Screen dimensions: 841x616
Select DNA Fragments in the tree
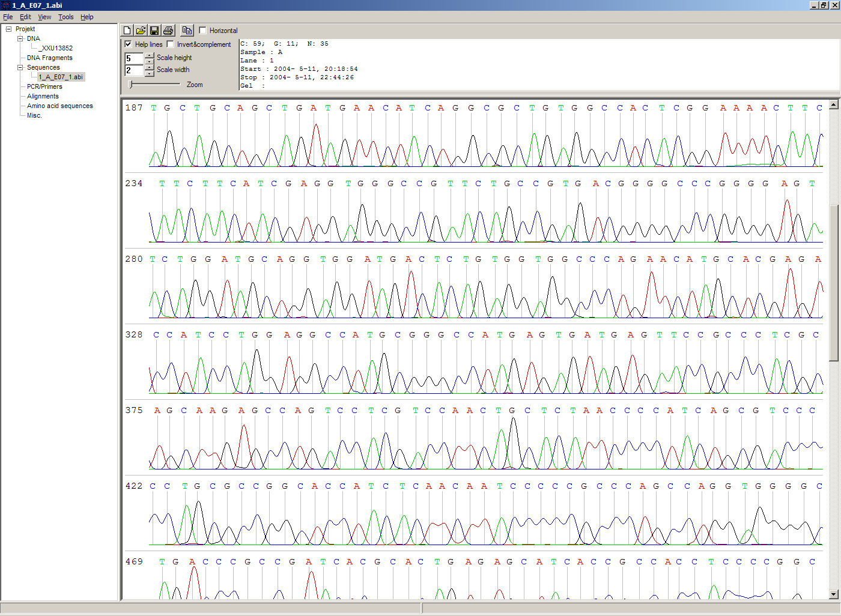coord(49,58)
